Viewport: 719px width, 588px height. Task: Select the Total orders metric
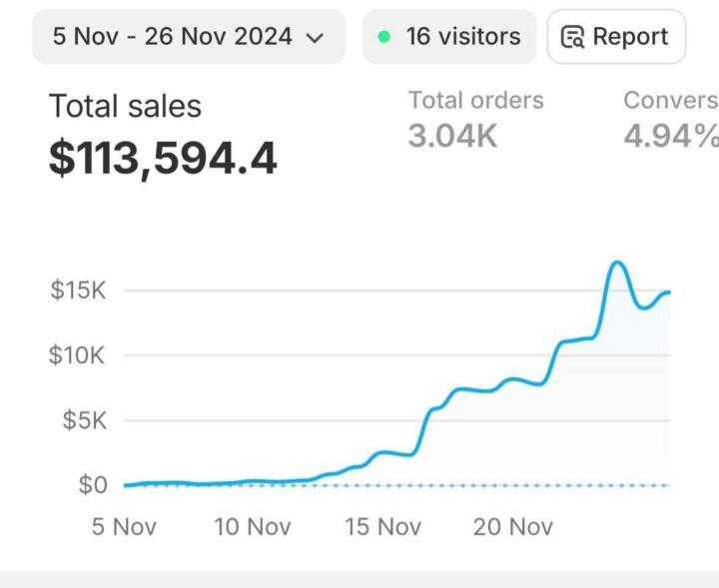[475, 100]
